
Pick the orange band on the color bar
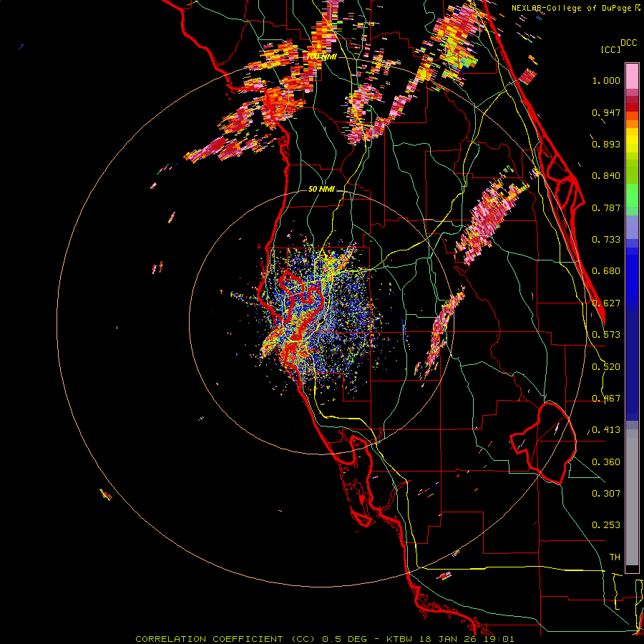632,120
